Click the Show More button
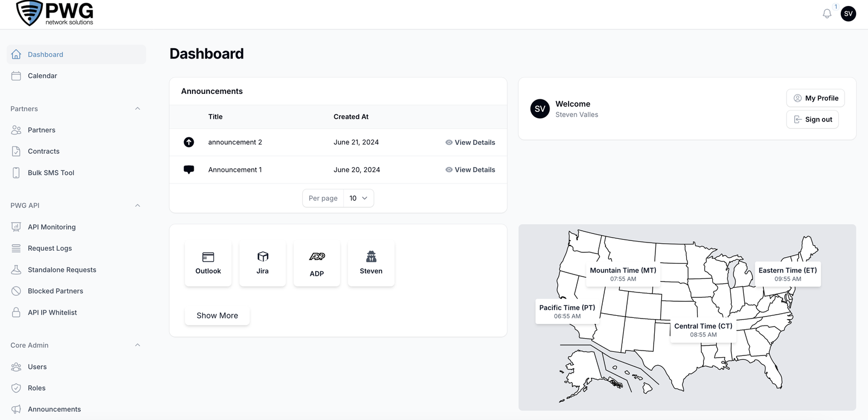868x420 pixels. point(217,315)
